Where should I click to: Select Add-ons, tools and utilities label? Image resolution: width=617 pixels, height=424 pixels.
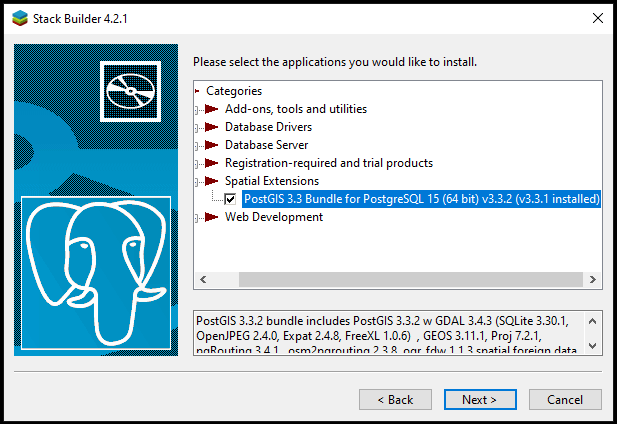pos(296,109)
